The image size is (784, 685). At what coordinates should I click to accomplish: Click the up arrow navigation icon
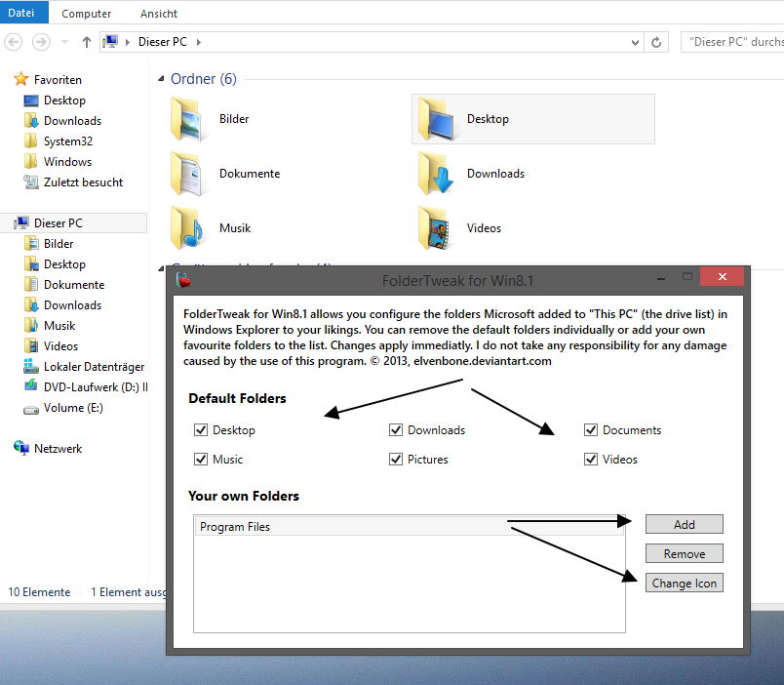pos(87,42)
